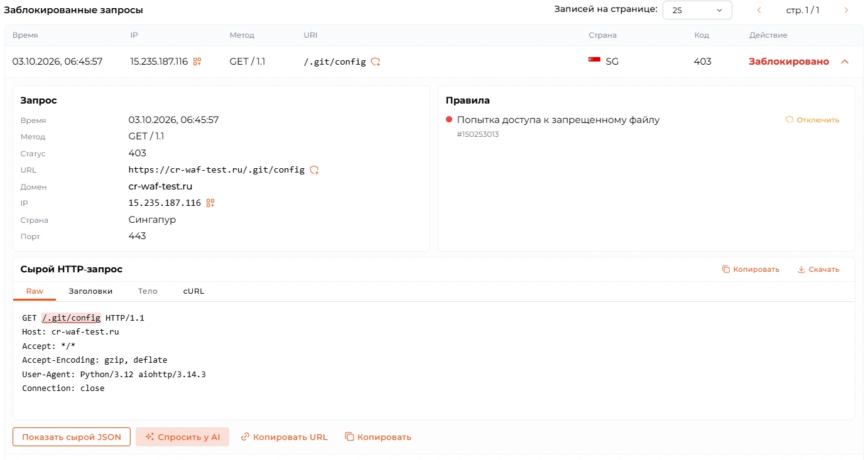Click the 403 code in table row
Viewport: 868px width, 460px height.
(703, 62)
